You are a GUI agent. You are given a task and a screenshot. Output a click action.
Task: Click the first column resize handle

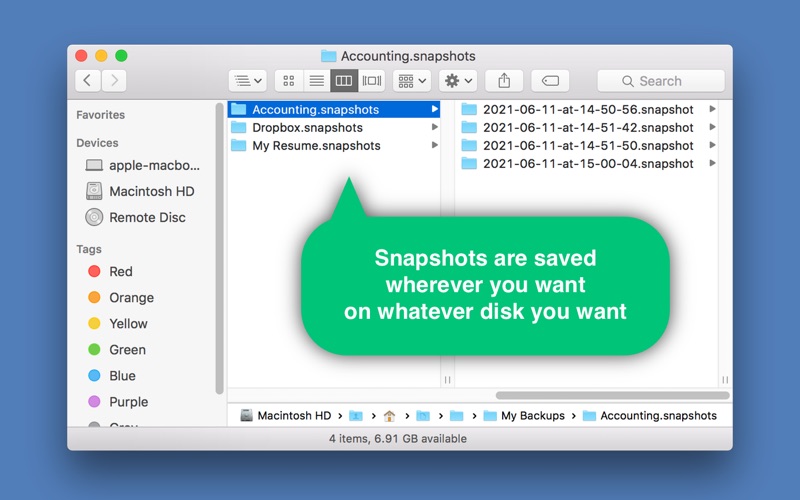[x=447, y=380]
